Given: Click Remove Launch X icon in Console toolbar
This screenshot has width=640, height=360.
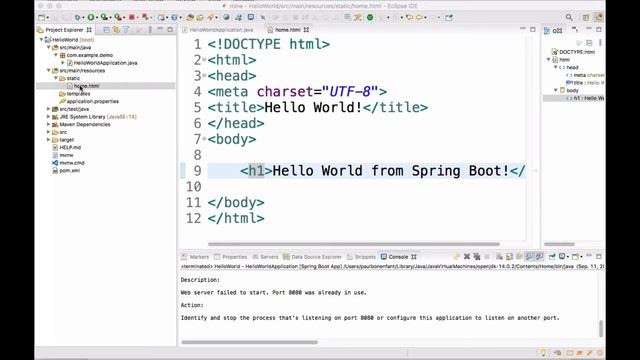Looking at the screenshot, I should coord(467,257).
